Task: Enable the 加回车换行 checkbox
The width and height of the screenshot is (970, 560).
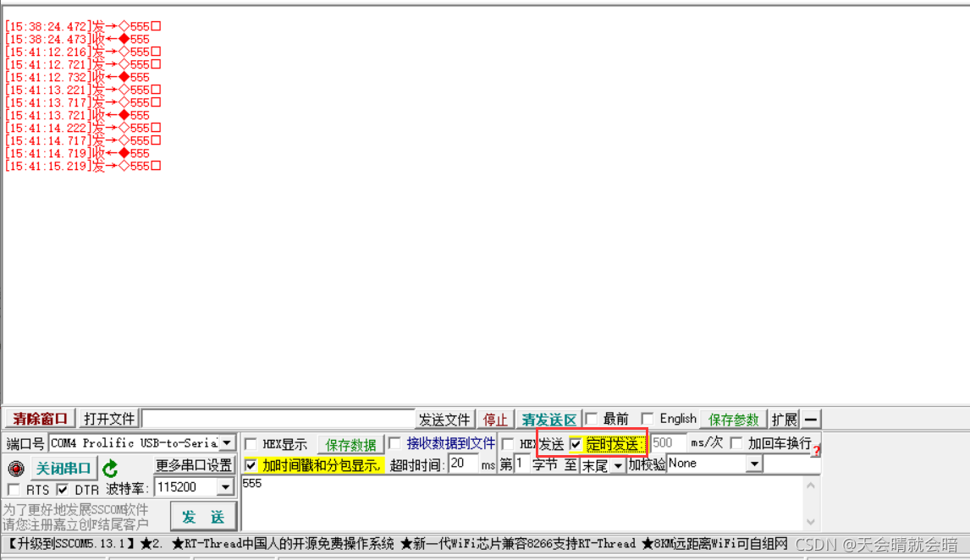Action: 736,443
